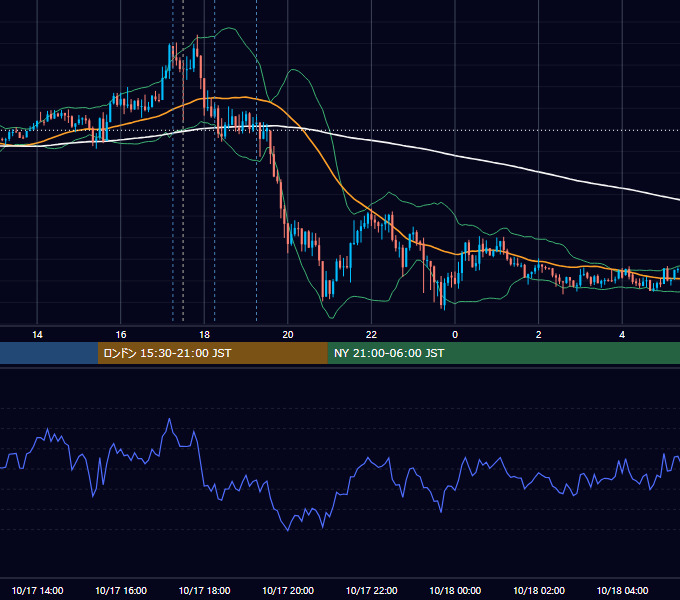The image size is (680, 600).
Task: Click the '14' hour label on price chart axis
Action: pos(37,335)
